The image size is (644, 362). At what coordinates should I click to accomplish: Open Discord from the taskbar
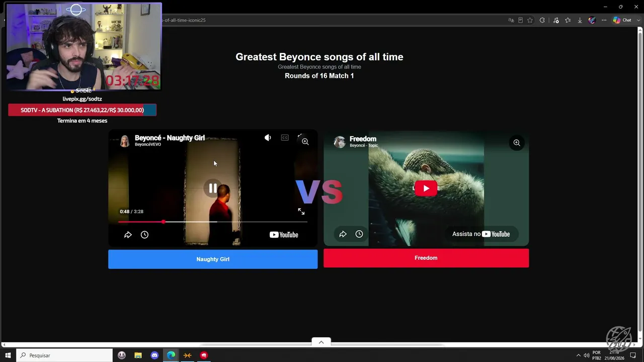click(x=154, y=355)
